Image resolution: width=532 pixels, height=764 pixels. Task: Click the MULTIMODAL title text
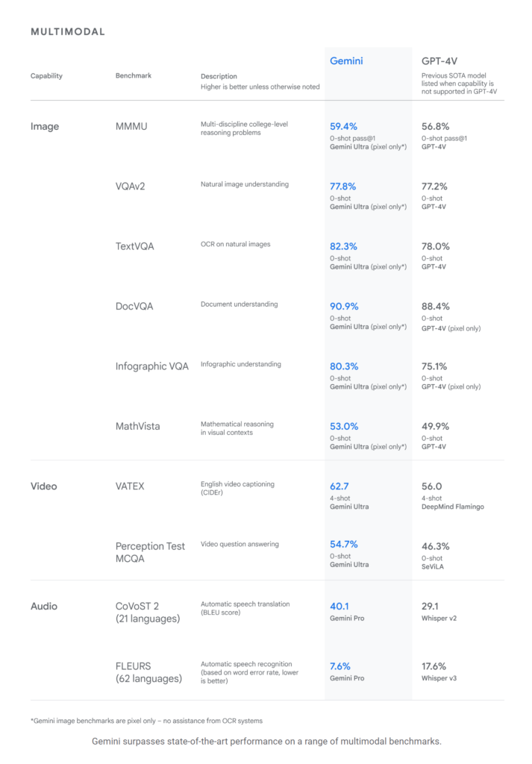coord(68,31)
